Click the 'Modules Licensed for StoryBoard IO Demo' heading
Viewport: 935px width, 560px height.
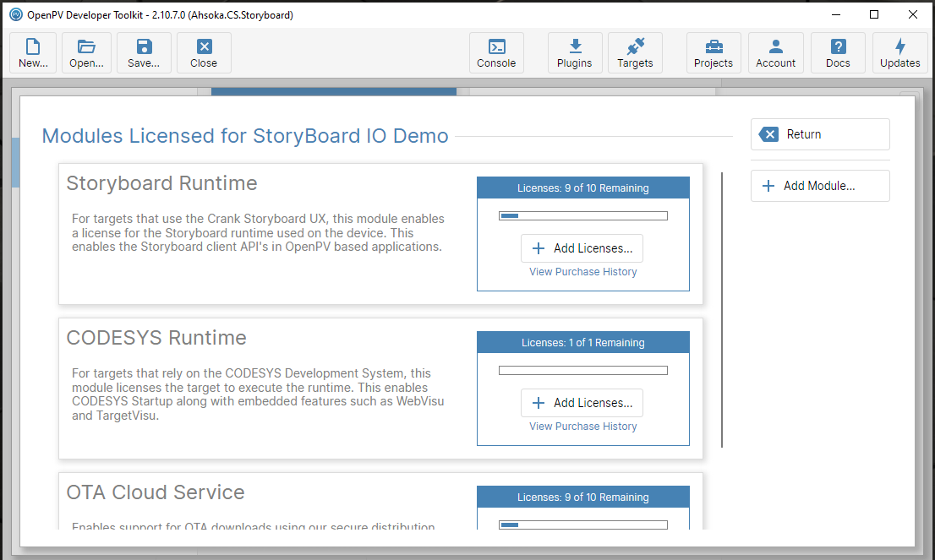pyautogui.click(x=245, y=136)
